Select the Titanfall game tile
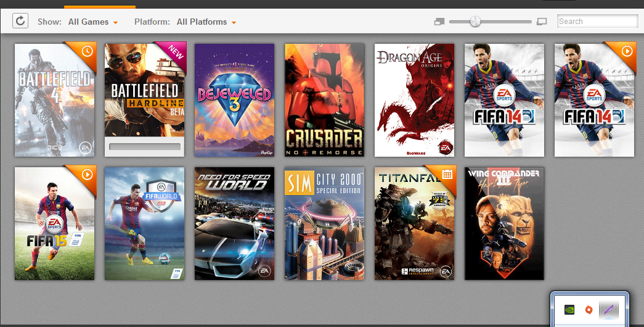Screen dimensions: 644x327 click(414, 223)
